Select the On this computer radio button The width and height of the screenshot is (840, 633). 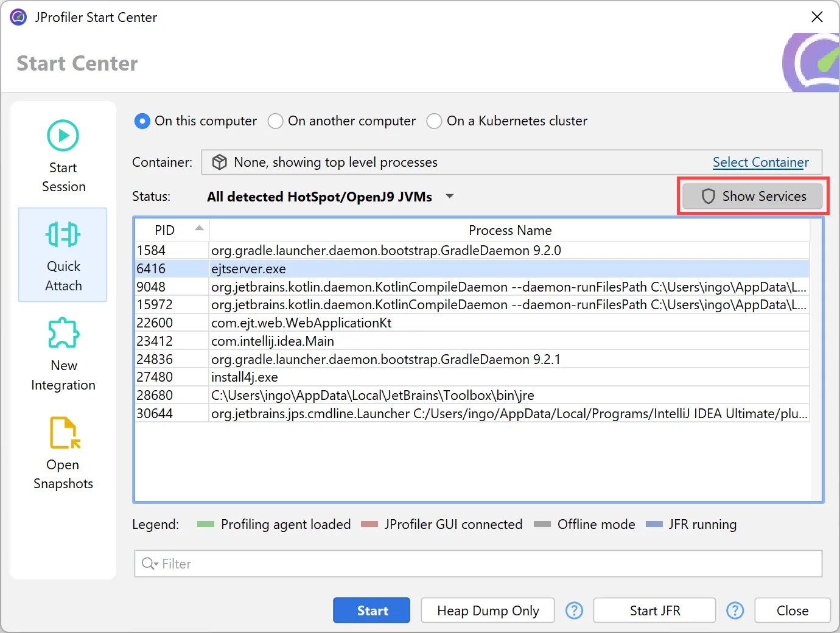pos(142,121)
